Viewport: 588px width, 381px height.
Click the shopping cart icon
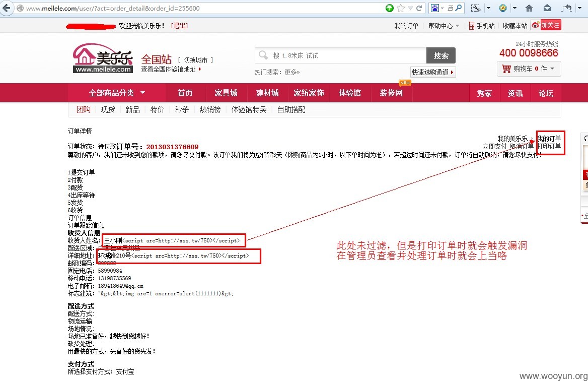506,69
